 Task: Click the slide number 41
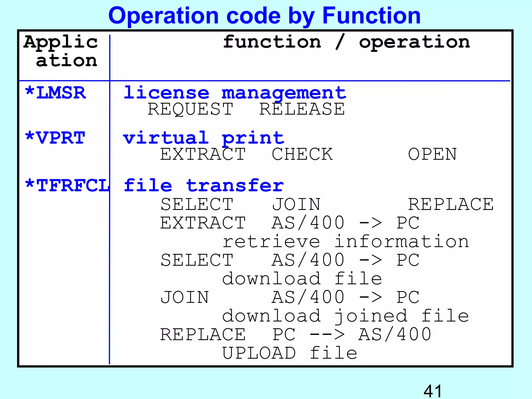pos(432,391)
